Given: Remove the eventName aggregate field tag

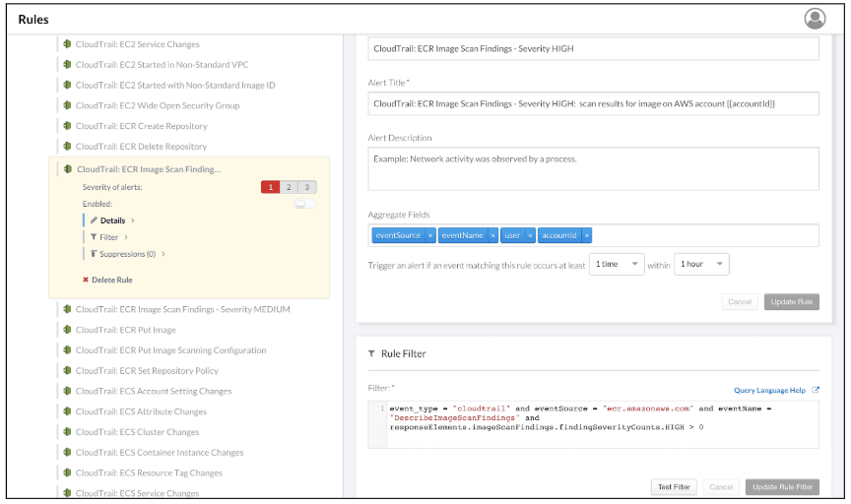Looking at the screenshot, I should [492, 235].
